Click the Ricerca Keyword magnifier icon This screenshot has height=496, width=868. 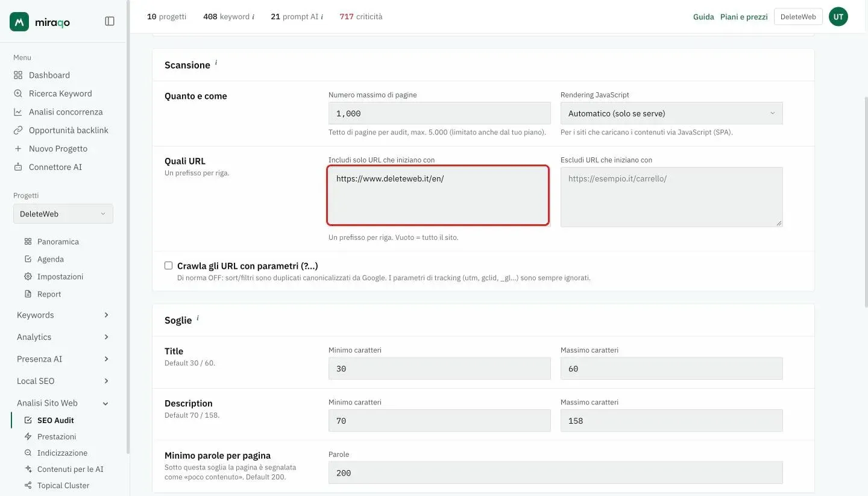pyautogui.click(x=18, y=93)
